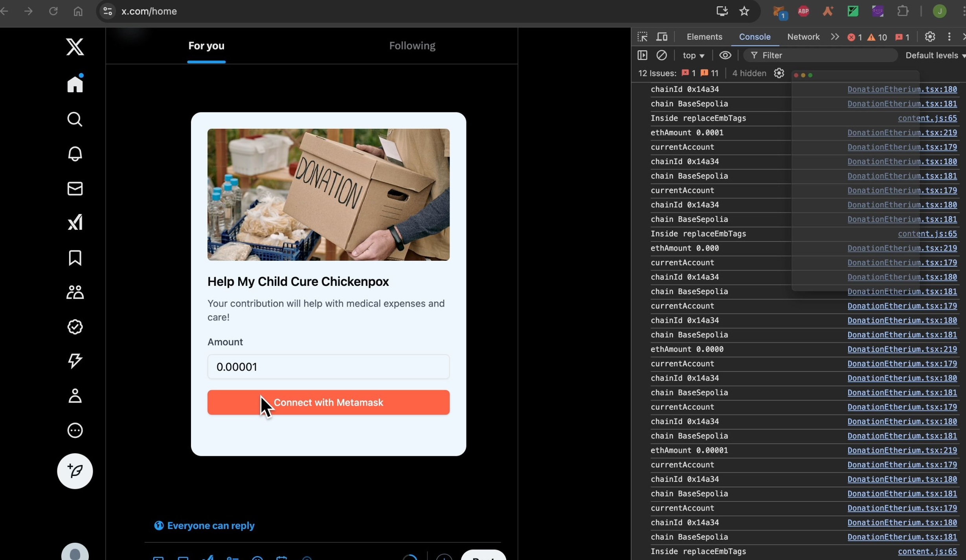966x560 pixels.
Task: Click the compose post feather button
Action: (x=75, y=471)
